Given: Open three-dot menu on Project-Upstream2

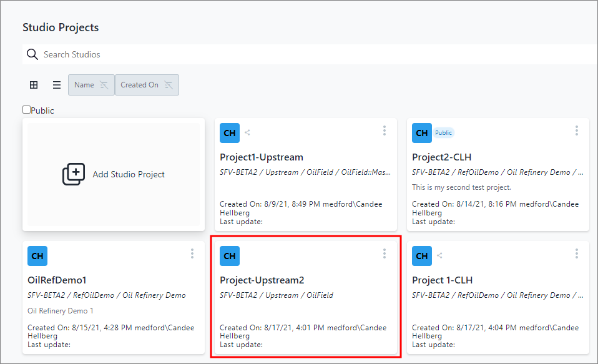Looking at the screenshot, I should pos(385,253).
